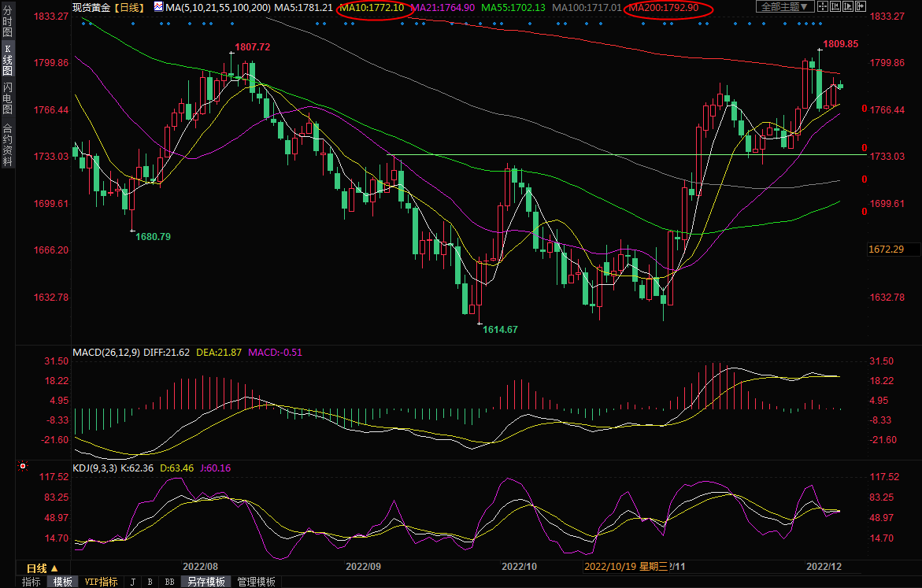
Task: Click the 另存模板 button
Action: pos(206,582)
